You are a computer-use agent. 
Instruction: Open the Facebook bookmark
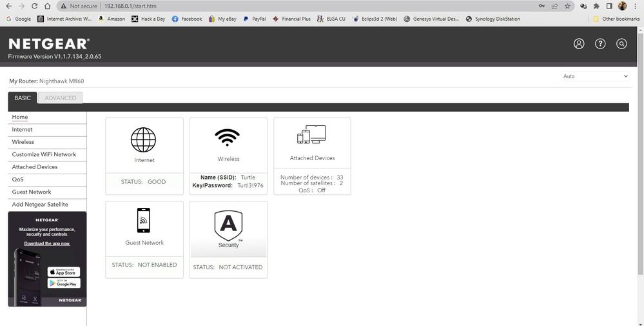tap(187, 19)
